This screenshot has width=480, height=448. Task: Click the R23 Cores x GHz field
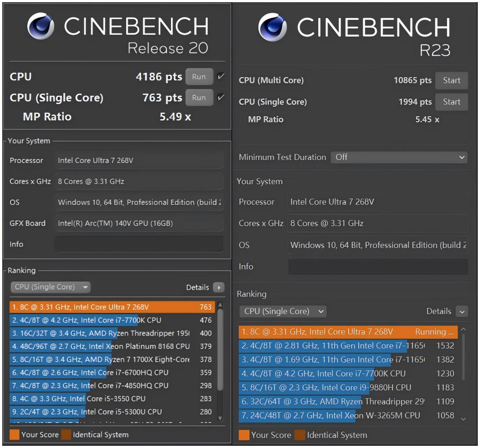tap(377, 223)
